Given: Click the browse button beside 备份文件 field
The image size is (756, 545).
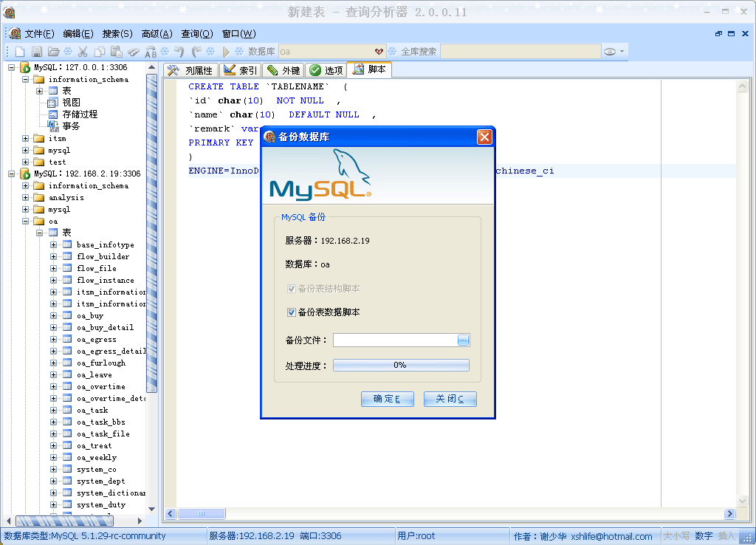Looking at the screenshot, I should (x=464, y=340).
